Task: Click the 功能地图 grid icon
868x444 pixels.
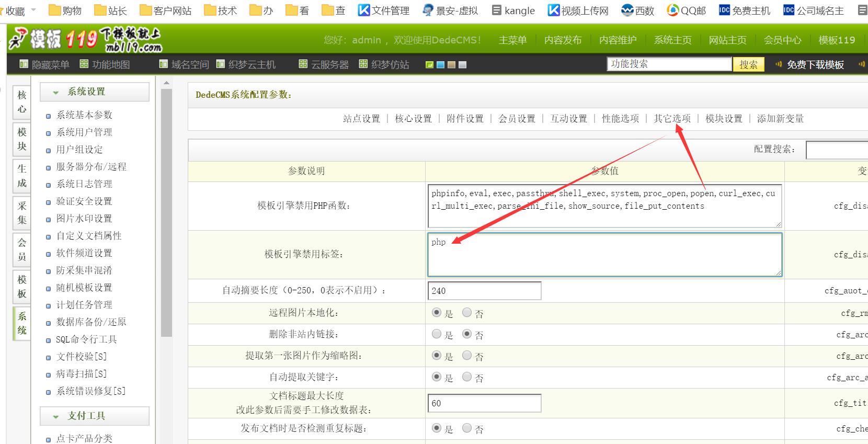Action: coord(84,64)
